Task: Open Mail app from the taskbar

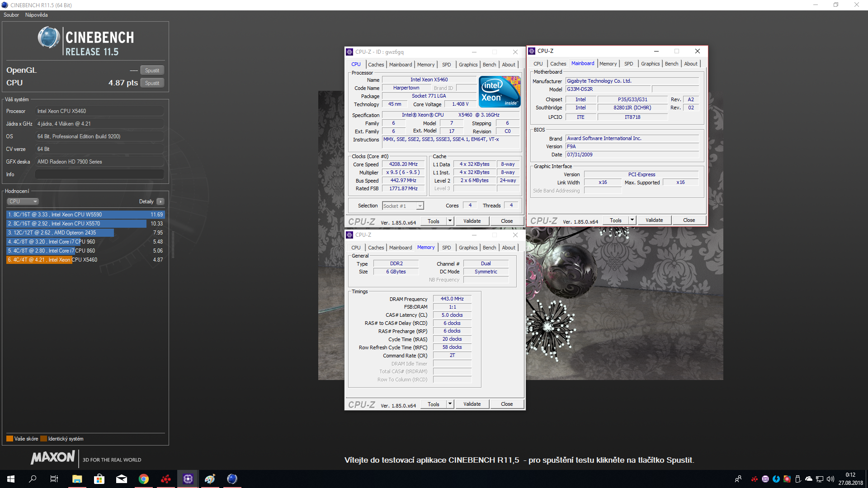Action: coord(121,479)
